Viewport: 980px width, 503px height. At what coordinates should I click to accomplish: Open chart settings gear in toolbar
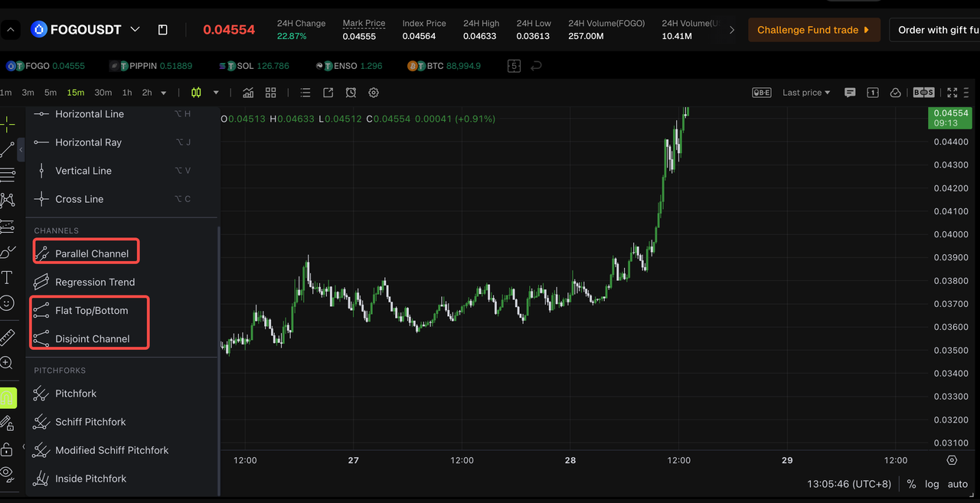(374, 93)
